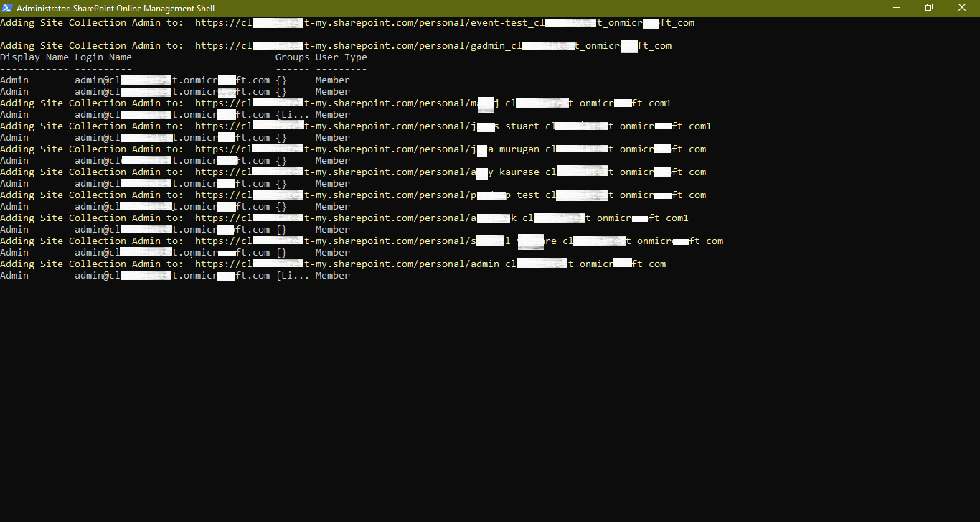
Task: Click the 'Display Name' column header
Action: point(34,57)
